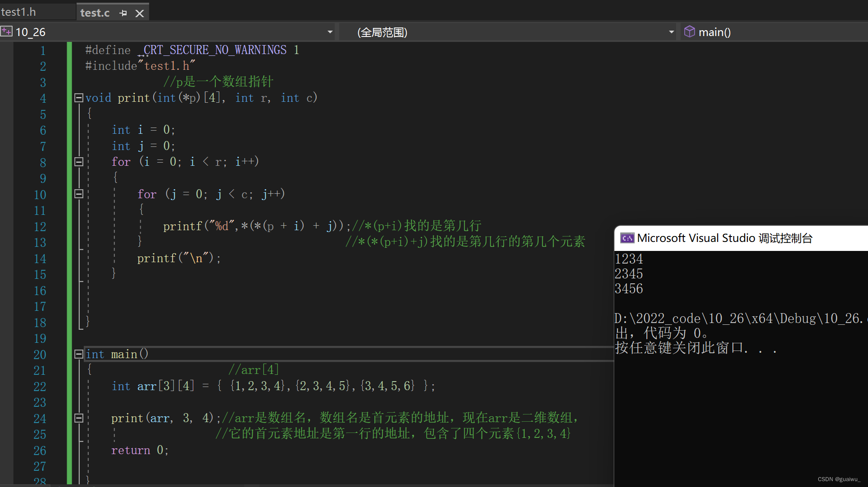Select the test.c editor tab
This screenshot has width=868, height=487.
(x=95, y=13)
